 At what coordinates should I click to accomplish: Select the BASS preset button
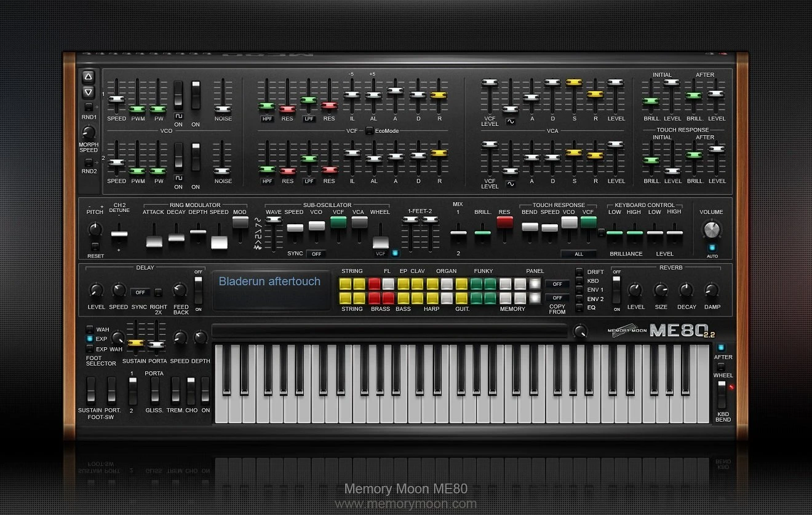pyautogui.click(x=404, y=298)
